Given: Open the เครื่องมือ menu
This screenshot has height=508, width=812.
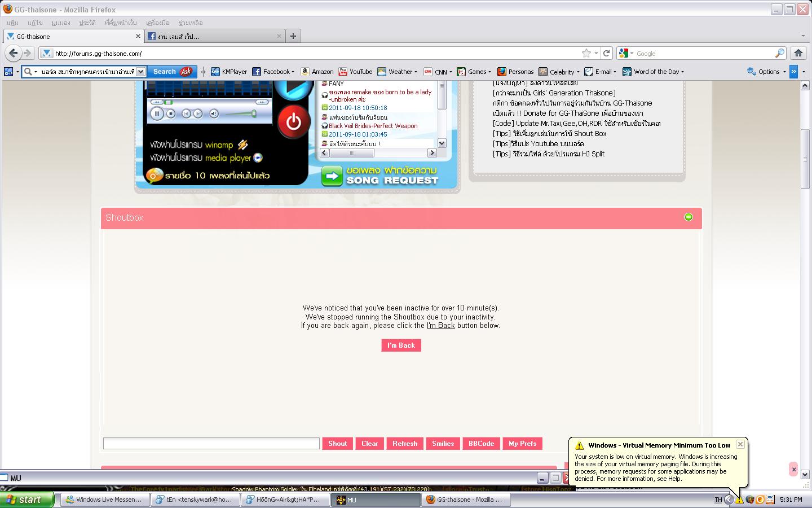Looking at the screenshot, I should (157, 23).
